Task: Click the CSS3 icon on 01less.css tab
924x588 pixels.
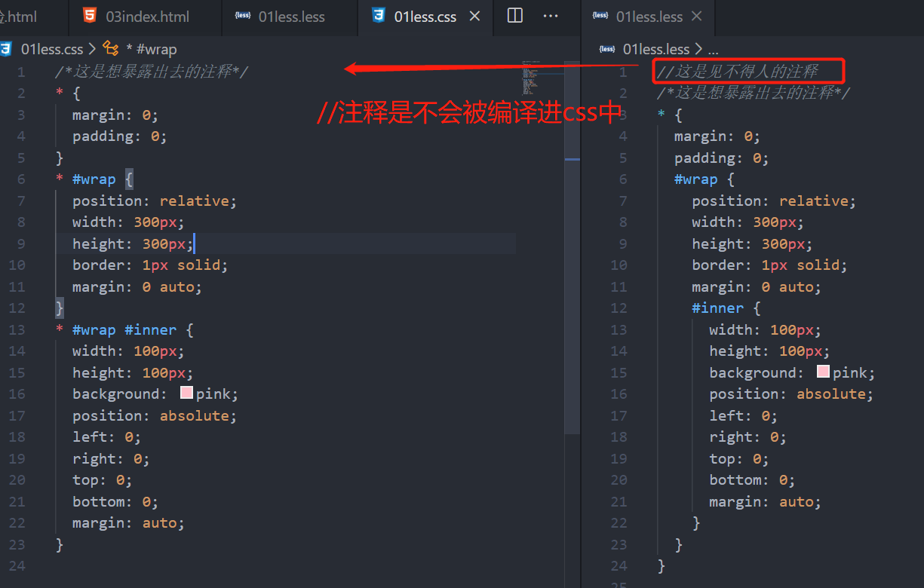Action: (379, 16)
